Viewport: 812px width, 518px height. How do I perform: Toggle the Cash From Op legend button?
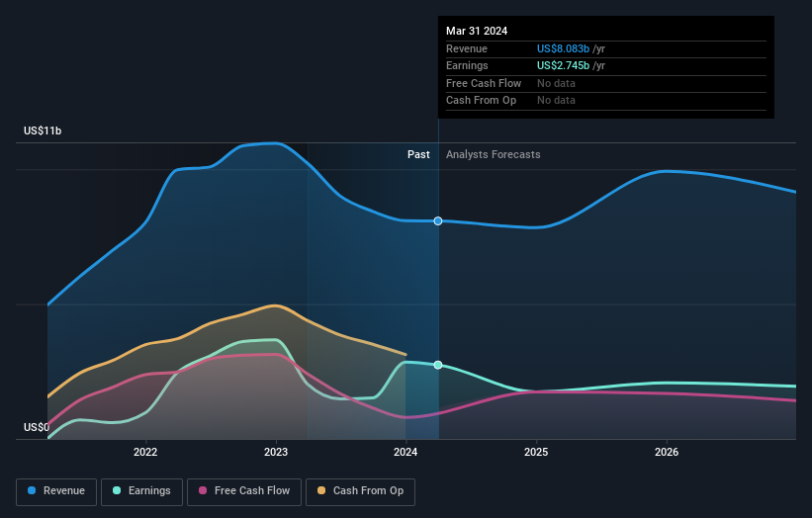[x=360, y=491]
